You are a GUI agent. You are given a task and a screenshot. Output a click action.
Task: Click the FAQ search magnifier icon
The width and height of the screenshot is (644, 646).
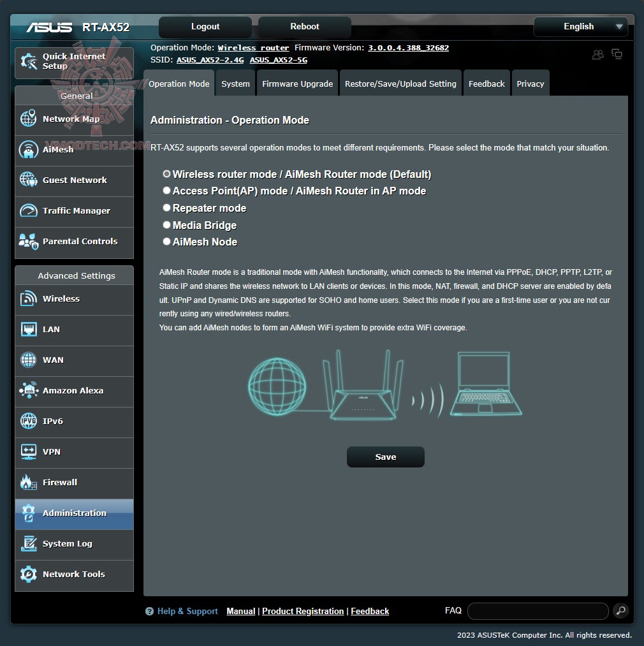pos(620,610)
